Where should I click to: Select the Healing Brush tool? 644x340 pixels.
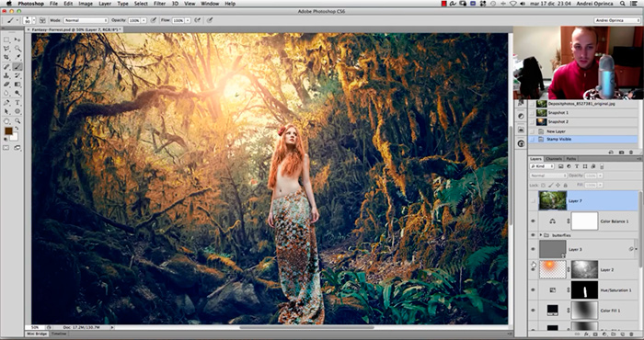click(x=7, y=66)
